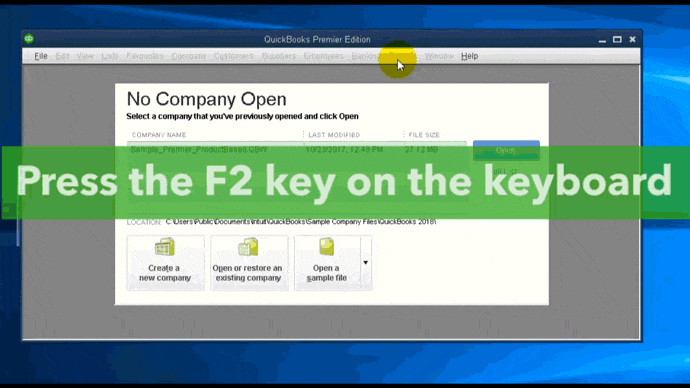The width and height of the screenshot is (690, 388).
Task: Click the restore existing company folder icon
Action: 248,247
